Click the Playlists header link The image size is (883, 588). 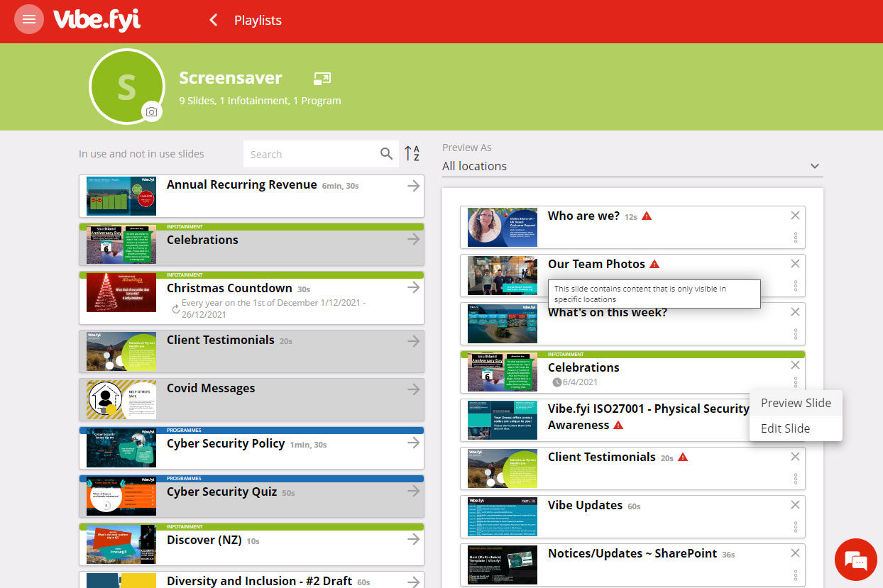click(258, 21)
